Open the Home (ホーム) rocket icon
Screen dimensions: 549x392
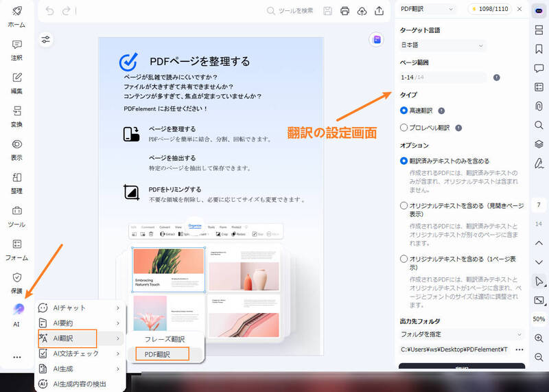16,16
